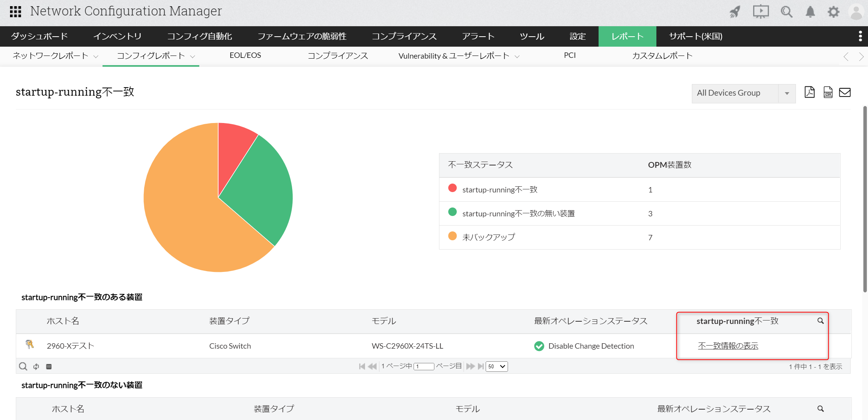Click red startup-running不一致 legend dot
Image resolution: width=868 pixels, height=420 pixels.
click(x=453, y=188)
